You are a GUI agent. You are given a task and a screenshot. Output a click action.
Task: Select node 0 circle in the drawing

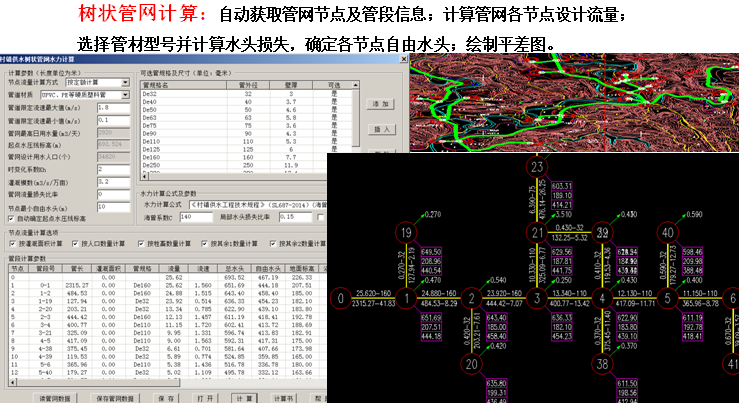pyautogui.click(x=343, y=297)
